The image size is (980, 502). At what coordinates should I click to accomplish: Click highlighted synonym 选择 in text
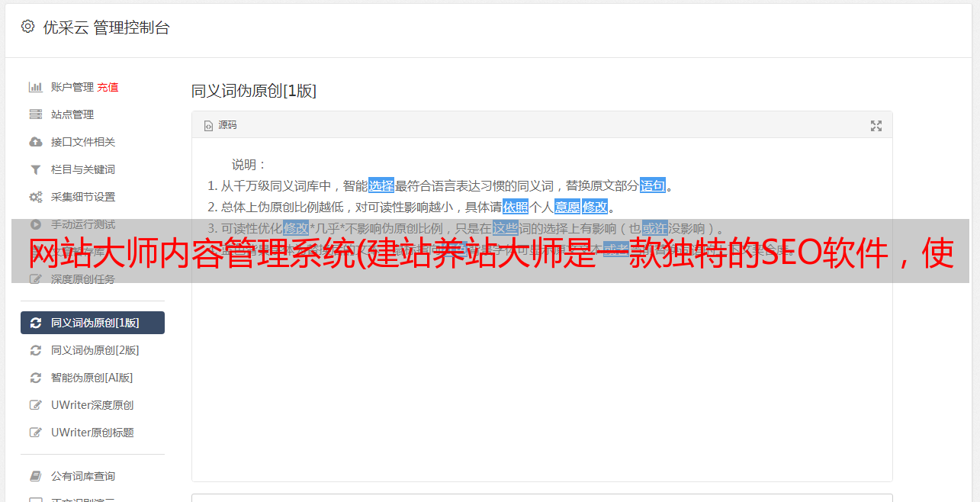[x=381, y=185]
